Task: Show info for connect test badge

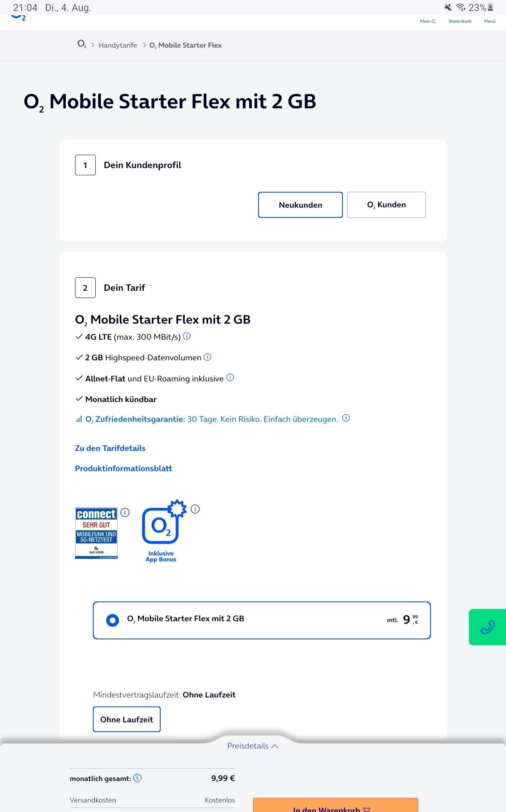Action: pos(125,512)
